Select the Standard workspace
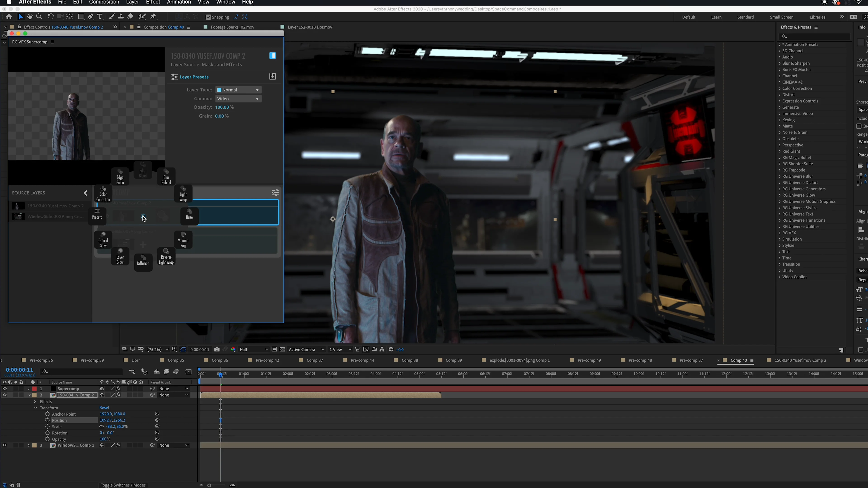The image size is (868, 488). pyautogui.click(x=745, y=17)
